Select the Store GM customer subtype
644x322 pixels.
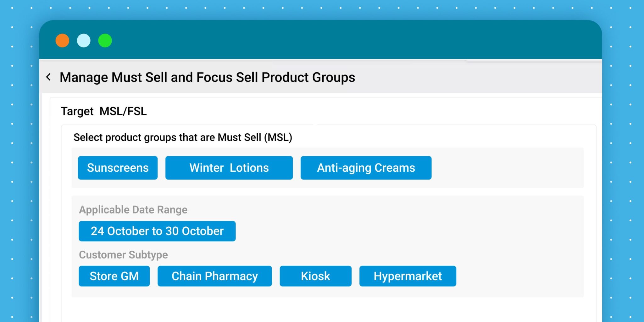click(x=114, y=276)
